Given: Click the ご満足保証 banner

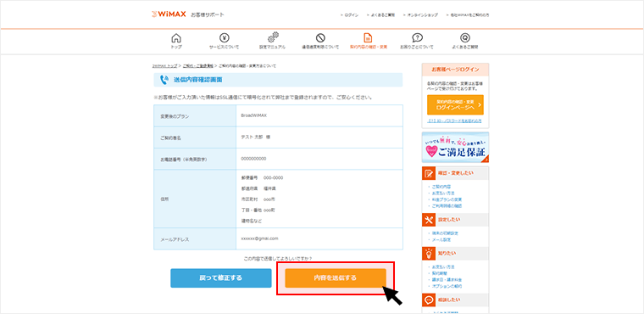Looking at the screenshot, I should (455, 148).
